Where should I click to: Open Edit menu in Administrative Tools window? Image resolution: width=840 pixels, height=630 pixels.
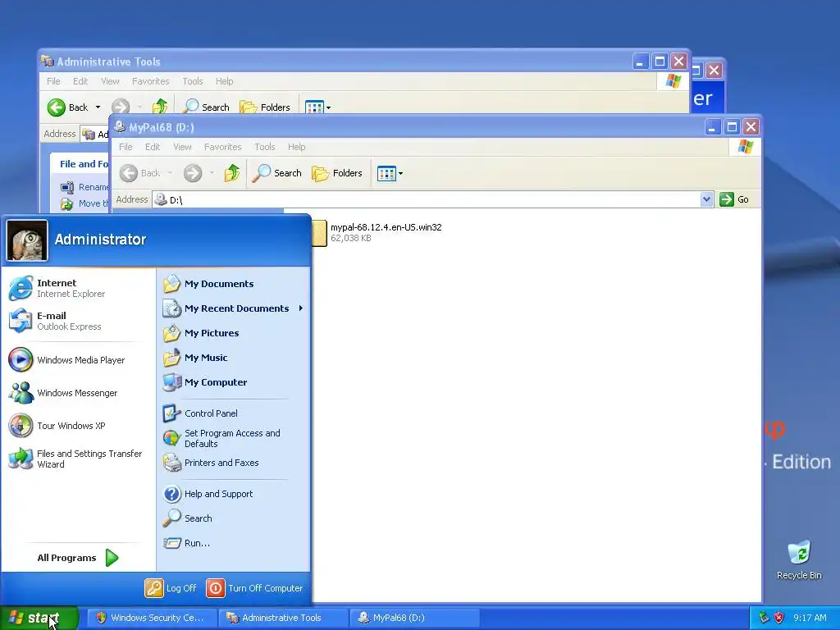[80, 81]
